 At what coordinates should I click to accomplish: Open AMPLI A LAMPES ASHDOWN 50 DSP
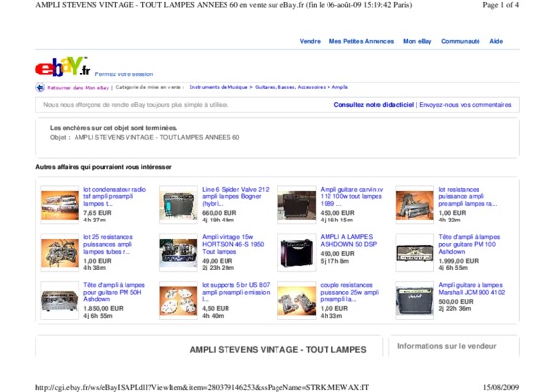[x=348, y=240]
